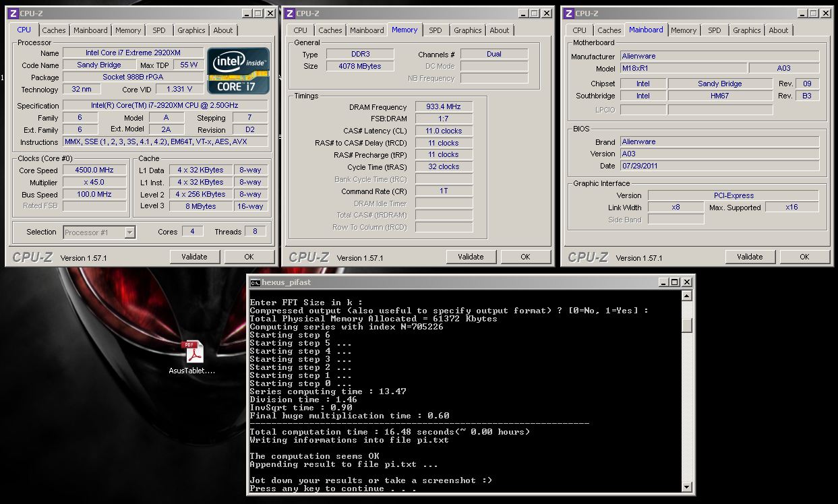Click the Package value 'Socket 988B rPGA'
Viewport: 838px width, 504px height.
pos(133,77)
